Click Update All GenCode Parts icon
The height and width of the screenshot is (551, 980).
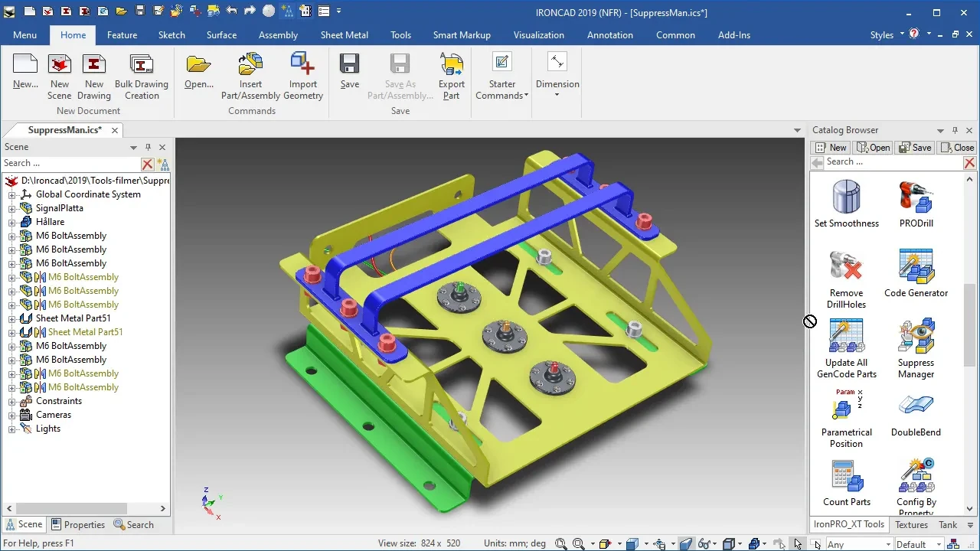(x=847, y=349)
